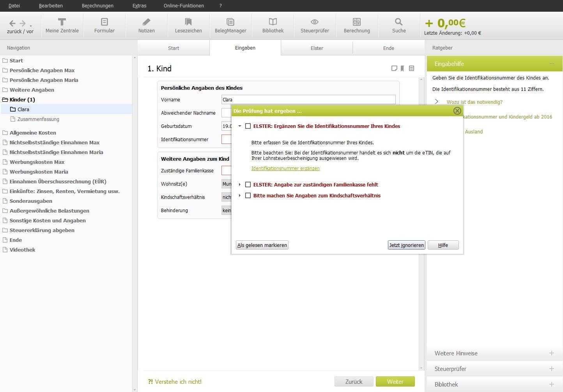
Task: Open the Bearbeiten menu
Action: click(x=51, y=5)
